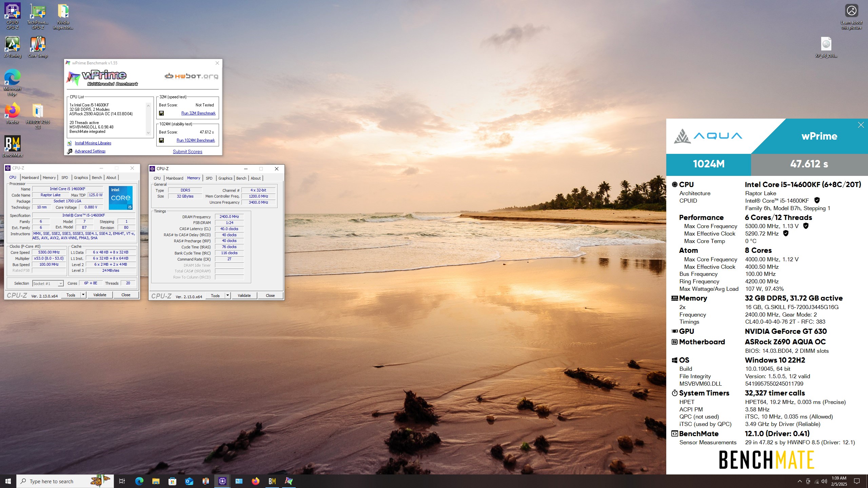868x488 pixels.
Task: Select the XP_64_Z69 disc image file
Action: click(826, 47)
